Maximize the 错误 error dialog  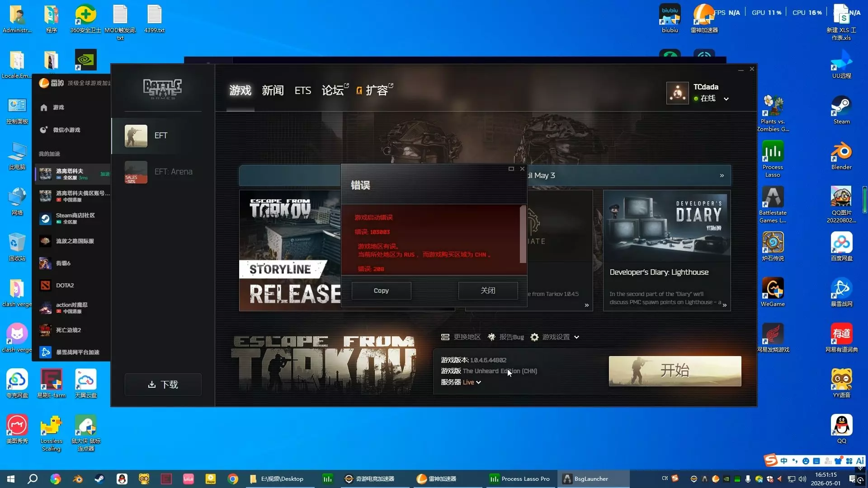tap(511, 169)
